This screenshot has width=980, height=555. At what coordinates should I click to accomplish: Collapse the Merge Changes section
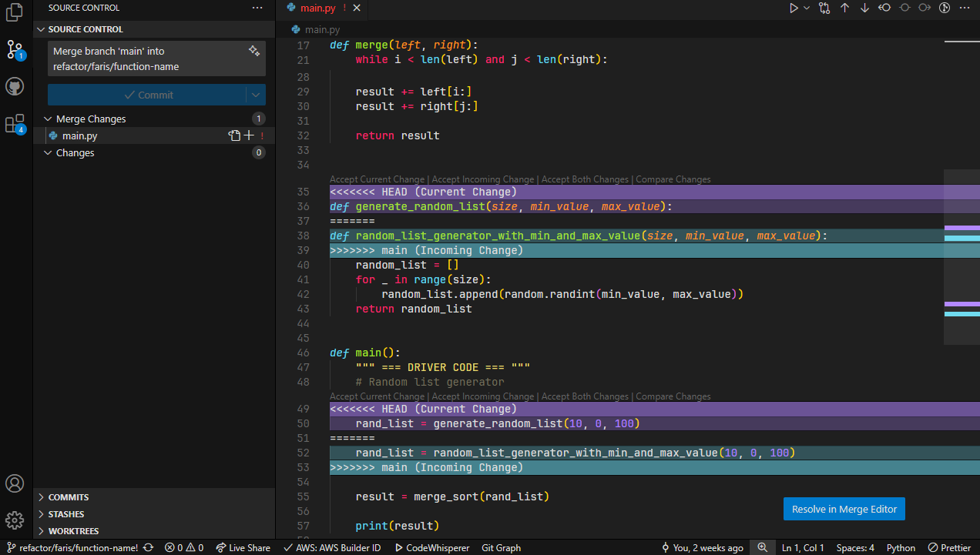tap(49, 119)
